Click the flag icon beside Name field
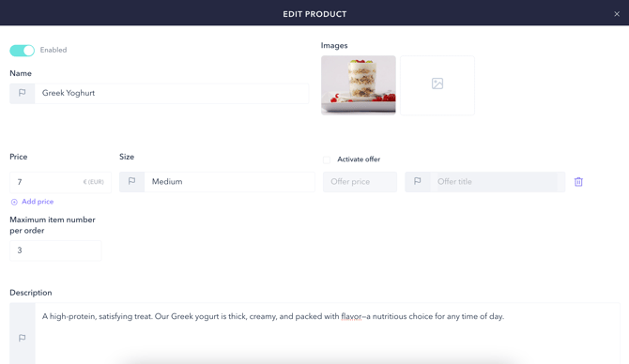This screenshot has height=364, width=629. [23, 93]
